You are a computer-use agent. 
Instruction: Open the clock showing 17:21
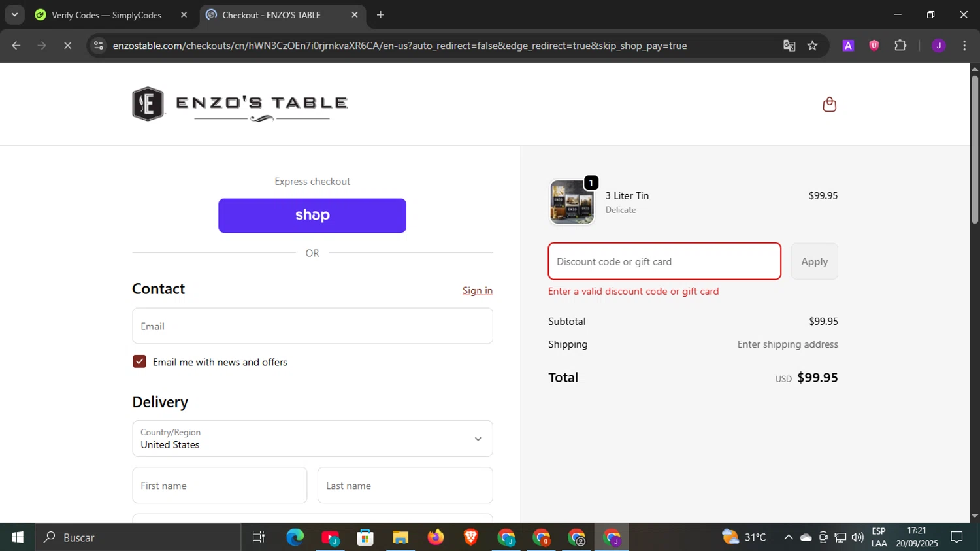(917, 537)
